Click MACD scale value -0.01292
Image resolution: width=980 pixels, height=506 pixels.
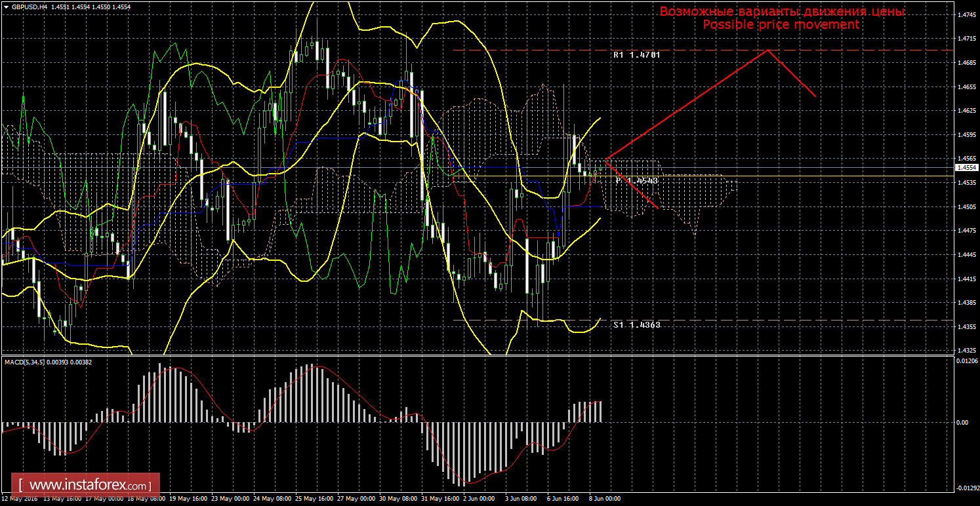coord(967,488)
